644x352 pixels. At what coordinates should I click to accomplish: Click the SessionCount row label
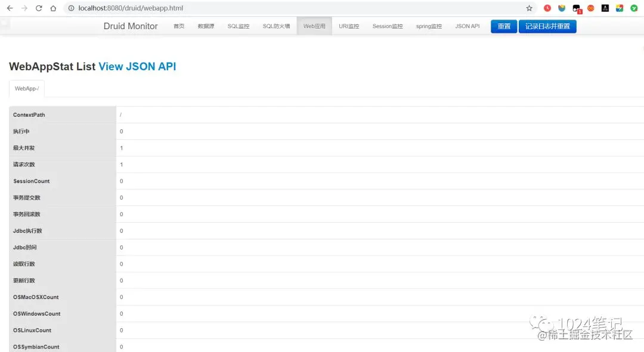31,181
